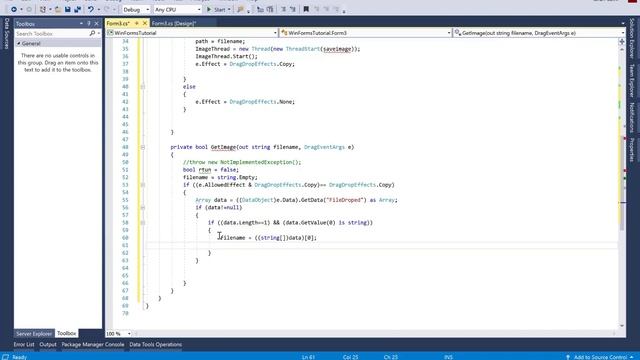640x360 pixels.
Task: Open the Error List panel
Action: pyautogui.click(x=24, y=344)
